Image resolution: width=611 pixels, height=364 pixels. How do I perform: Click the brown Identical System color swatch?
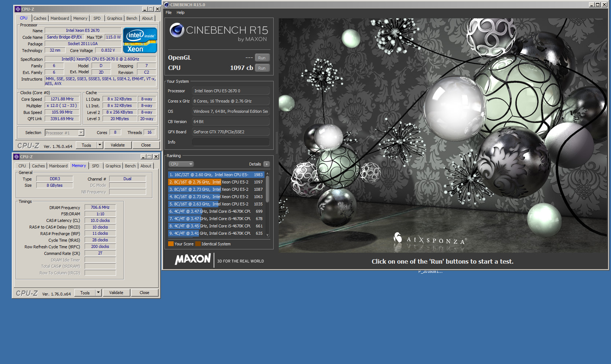coord(198,244)
